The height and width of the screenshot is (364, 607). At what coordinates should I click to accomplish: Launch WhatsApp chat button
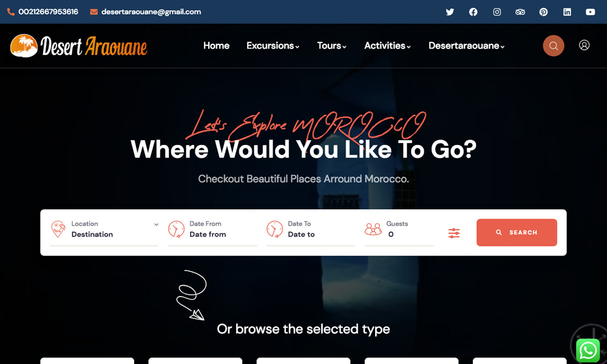tap(588, 351)
